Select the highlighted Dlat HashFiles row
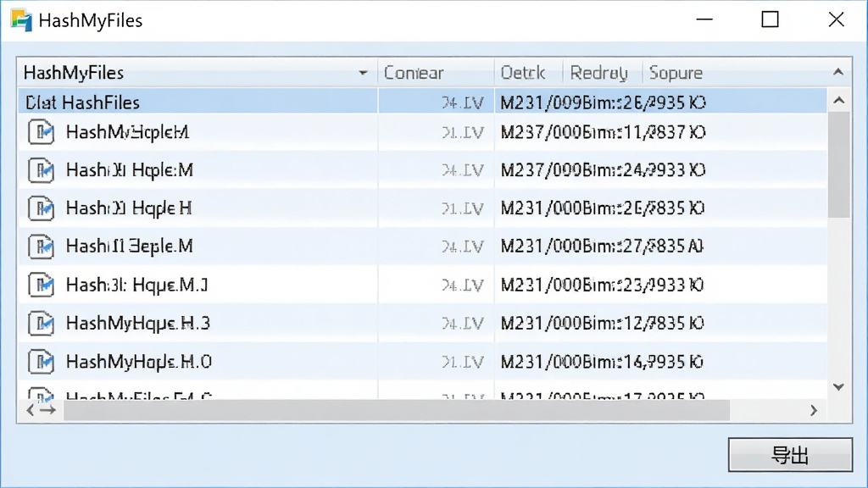This screenshot has width=868, height=488. [x=422, y=103]
